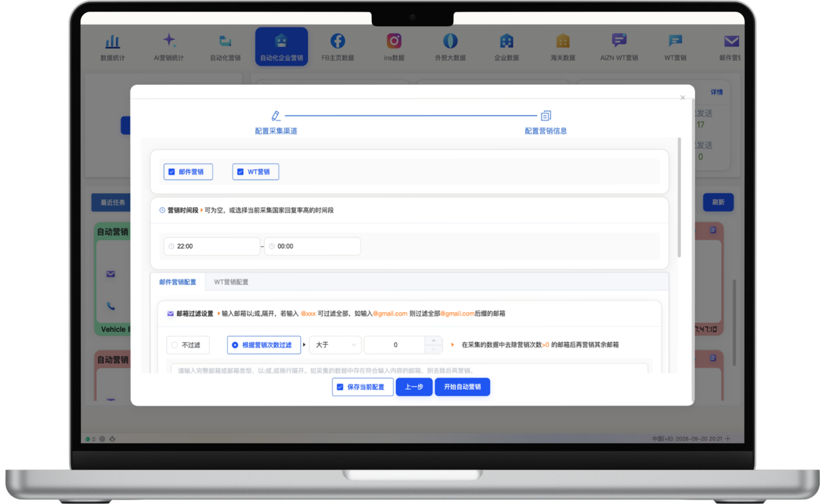825x504 pixels.
Task: Click mail icon in 自动营销 task card
Action: (x=111, y=274)
